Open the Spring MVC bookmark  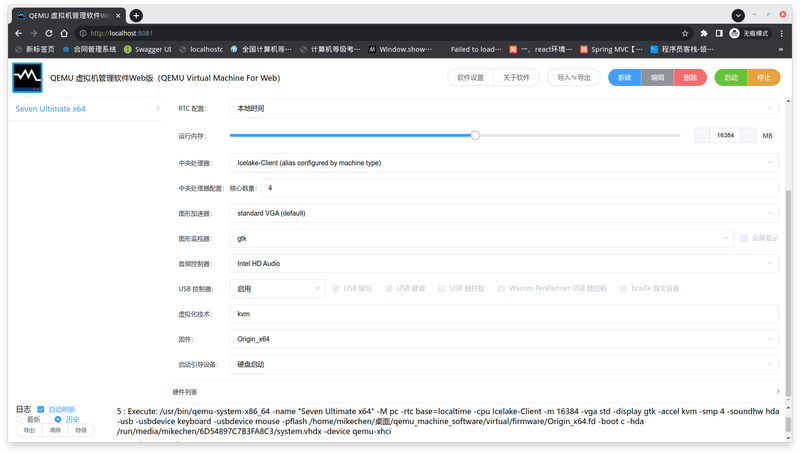[611, 49]
